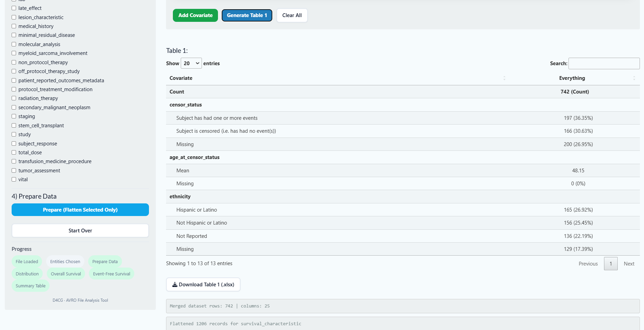Viewport: 644px width, 330px height.
Task: Tick the medical_history checkbox
Action: tap(14, 26)
